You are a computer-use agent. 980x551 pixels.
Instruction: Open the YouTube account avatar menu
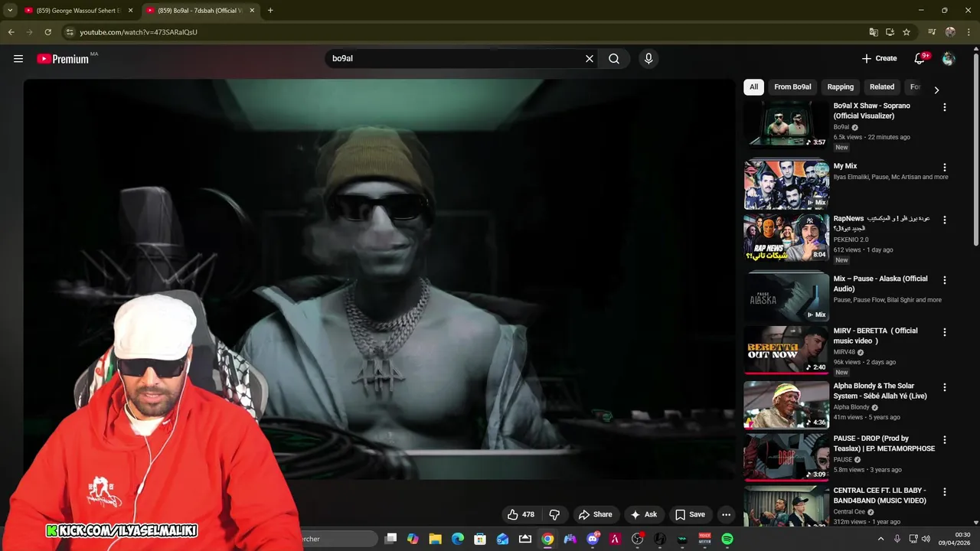tap(949, 59)
